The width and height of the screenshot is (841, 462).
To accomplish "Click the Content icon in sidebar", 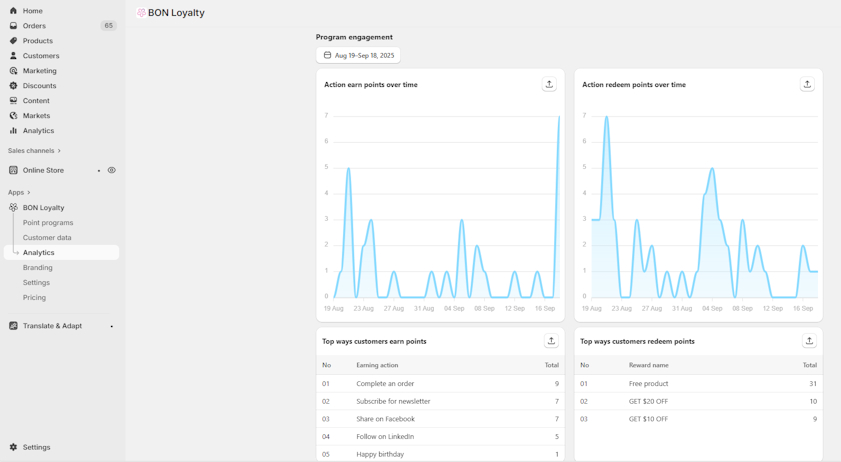I will pyautogui.click(x=13, y=101).
